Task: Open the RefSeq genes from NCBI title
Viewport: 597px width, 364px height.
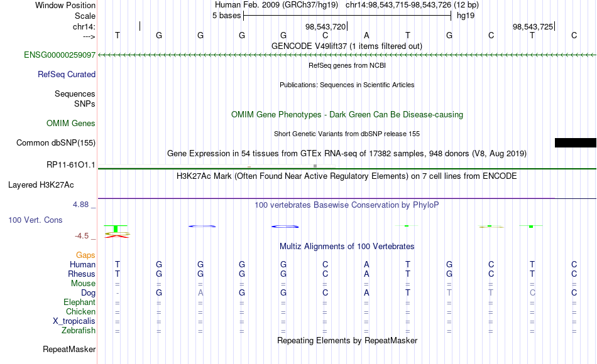Action: 347,65
